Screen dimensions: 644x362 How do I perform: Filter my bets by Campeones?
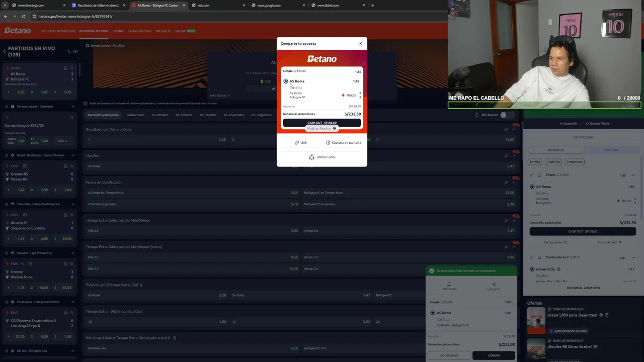[575, 162]
